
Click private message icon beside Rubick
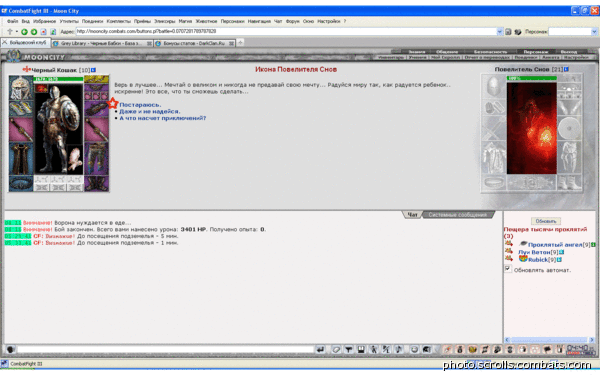coord(509,258)
